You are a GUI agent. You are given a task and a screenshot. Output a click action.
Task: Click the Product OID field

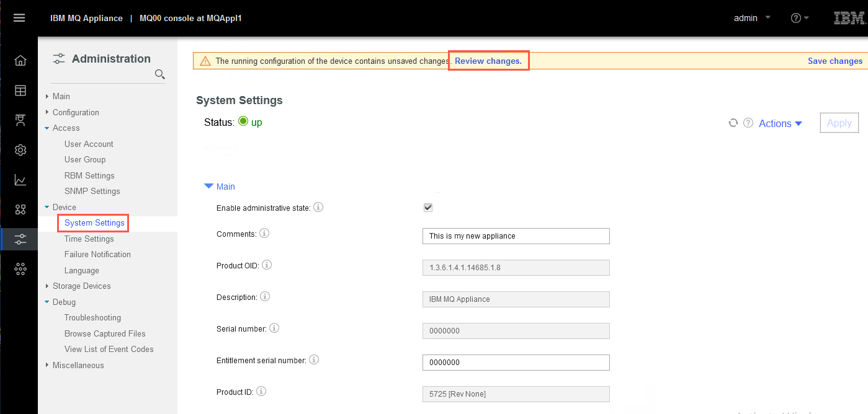pyautogui.click(x=516, y=268)
